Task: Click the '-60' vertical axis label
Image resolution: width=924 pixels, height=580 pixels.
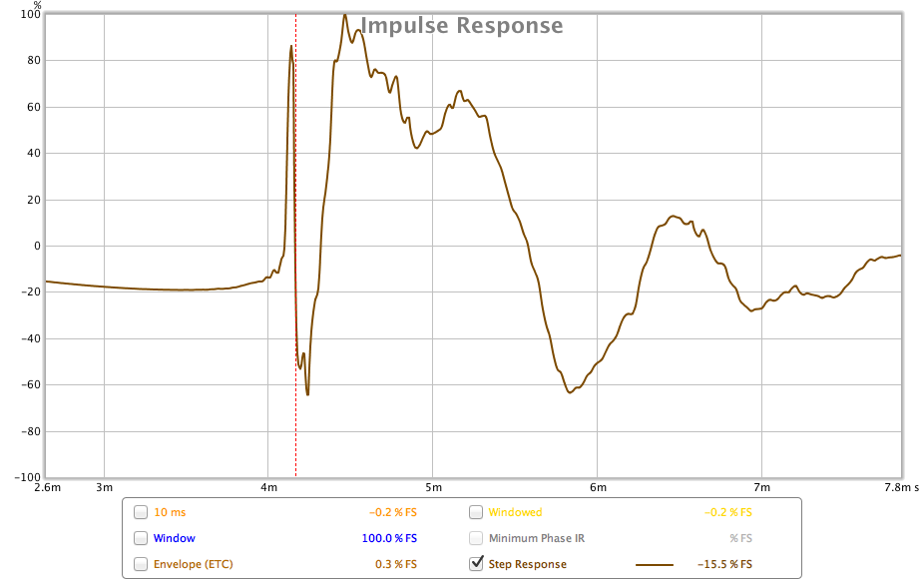Action: (x=30, y=385)
